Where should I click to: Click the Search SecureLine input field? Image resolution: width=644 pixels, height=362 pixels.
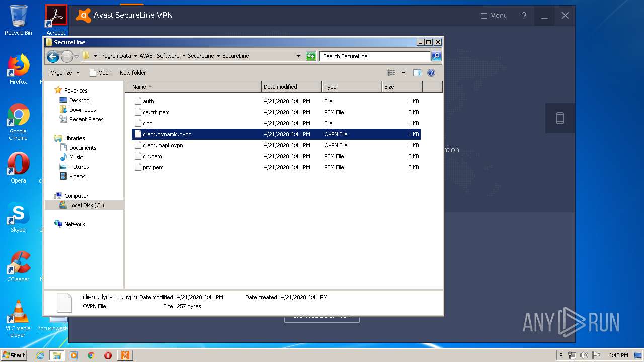point(375,56)
